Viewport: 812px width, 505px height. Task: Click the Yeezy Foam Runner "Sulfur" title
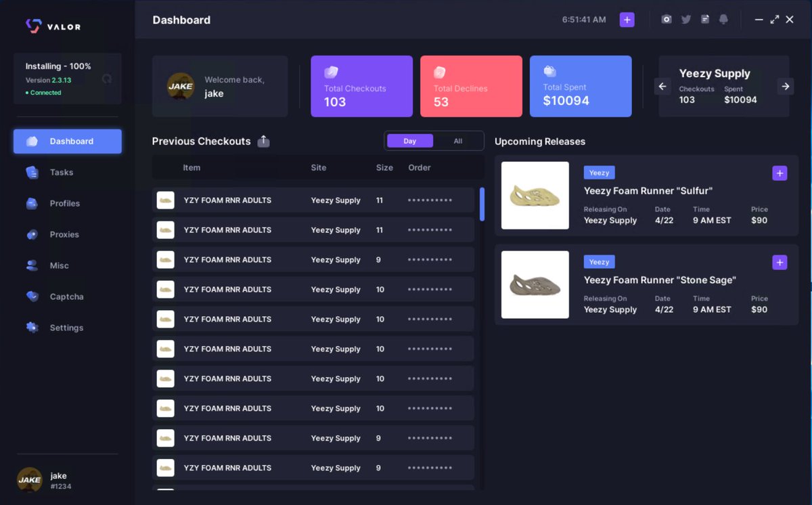click(x=648, y=191)
